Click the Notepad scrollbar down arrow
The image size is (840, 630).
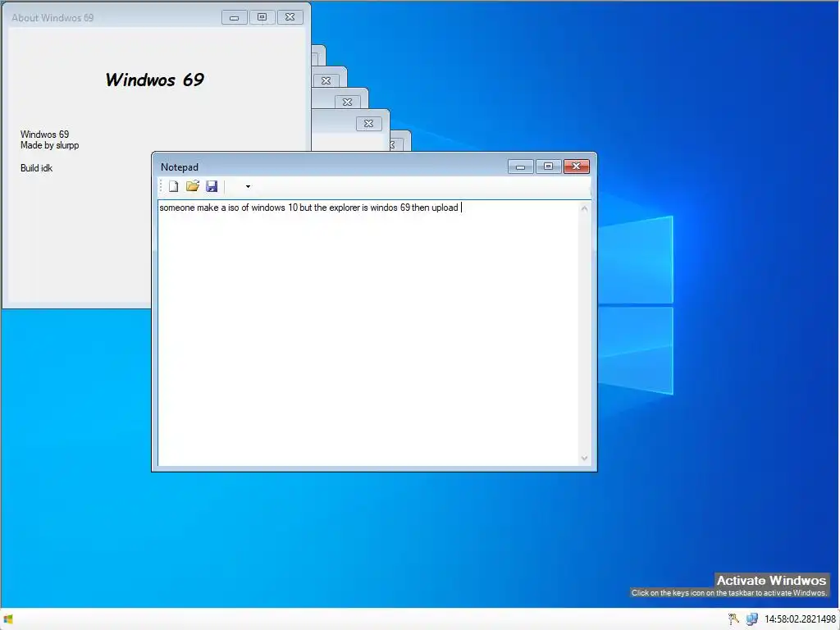(584, 458)
